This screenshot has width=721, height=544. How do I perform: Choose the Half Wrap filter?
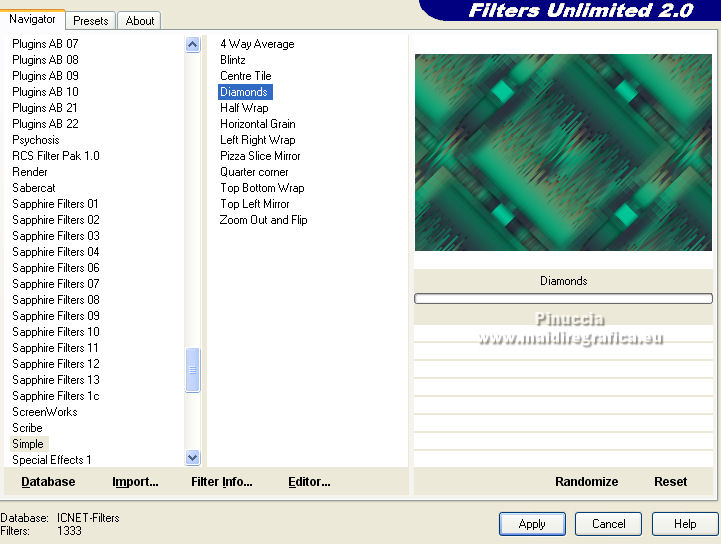point(244,108)
